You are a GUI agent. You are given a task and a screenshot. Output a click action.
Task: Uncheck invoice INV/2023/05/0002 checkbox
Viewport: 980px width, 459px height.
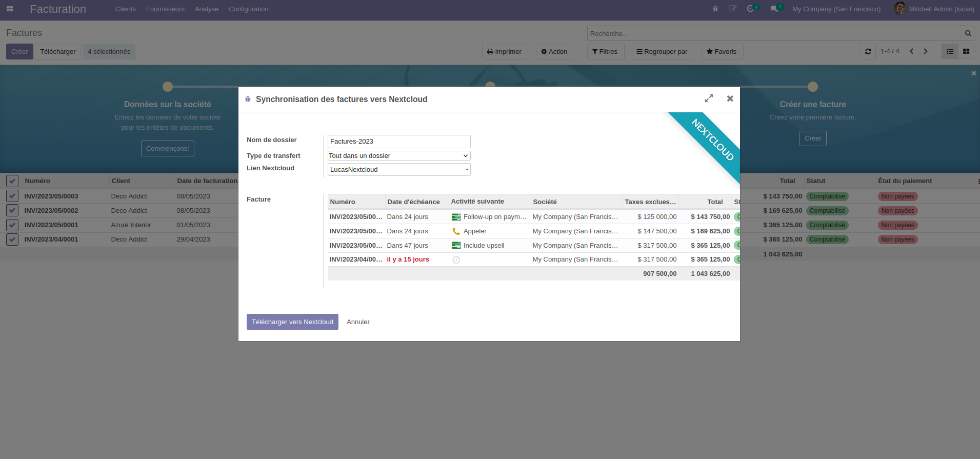coord(12,210)
